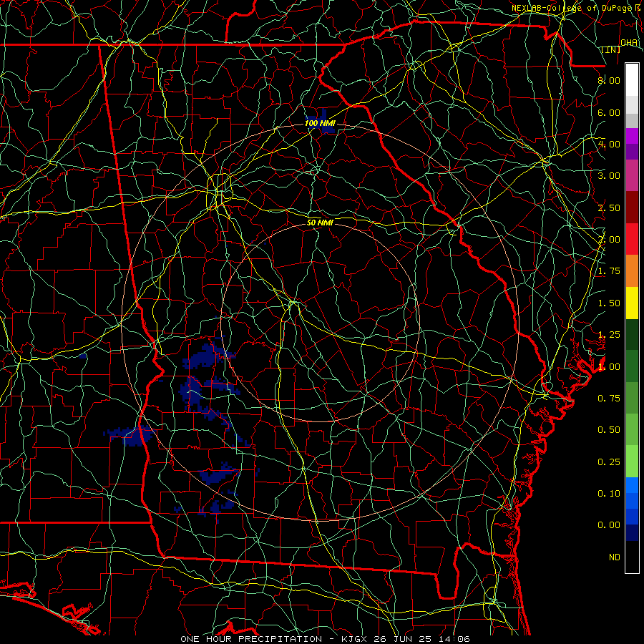
Task: Select the pink 3.00 legend color
Action: point(632,175)
